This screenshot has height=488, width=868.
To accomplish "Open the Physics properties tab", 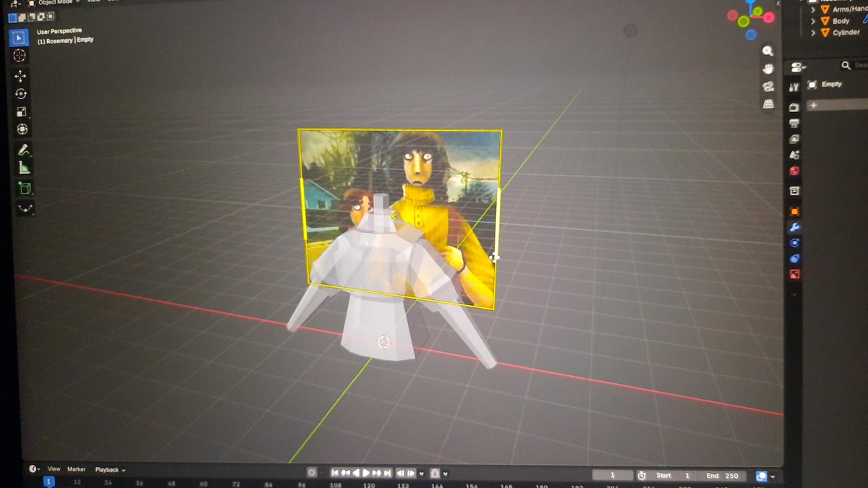I will [795, 243].
